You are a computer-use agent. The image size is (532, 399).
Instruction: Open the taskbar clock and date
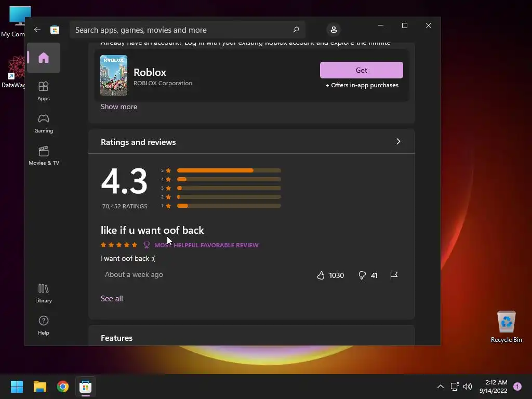(494, 387)
